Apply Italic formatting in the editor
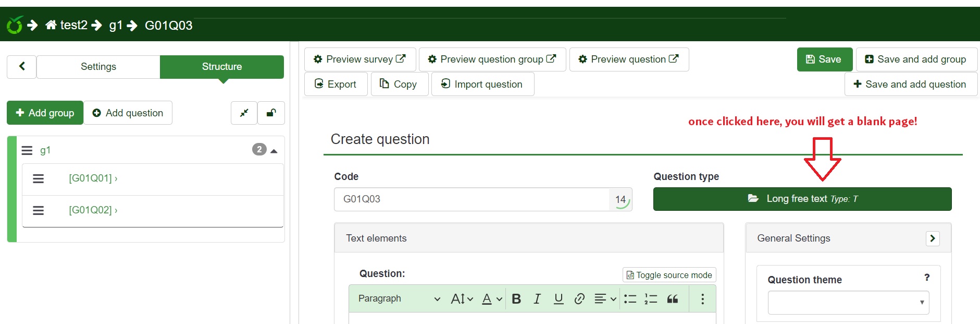The height and width of the screenshot is (324, 980). pyautogui.click(x=537, y=298)
